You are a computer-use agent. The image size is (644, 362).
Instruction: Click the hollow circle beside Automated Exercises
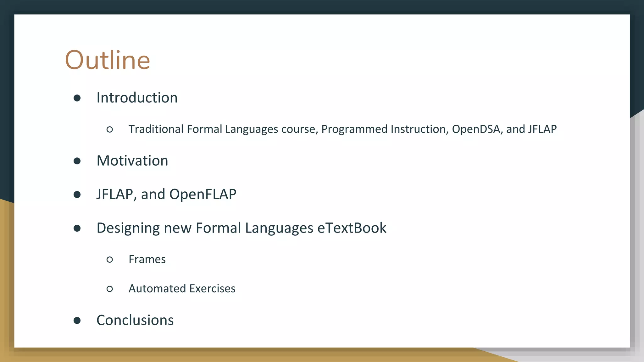[x=110, y=289]
